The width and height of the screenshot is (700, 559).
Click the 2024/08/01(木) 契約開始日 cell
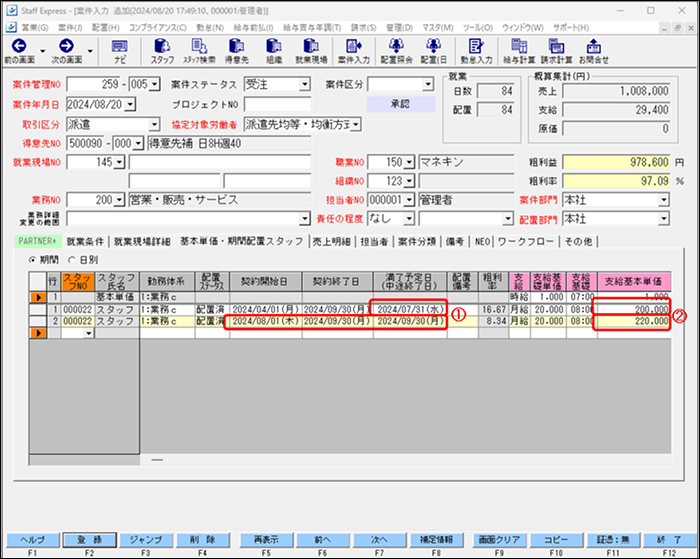point(266,321)
